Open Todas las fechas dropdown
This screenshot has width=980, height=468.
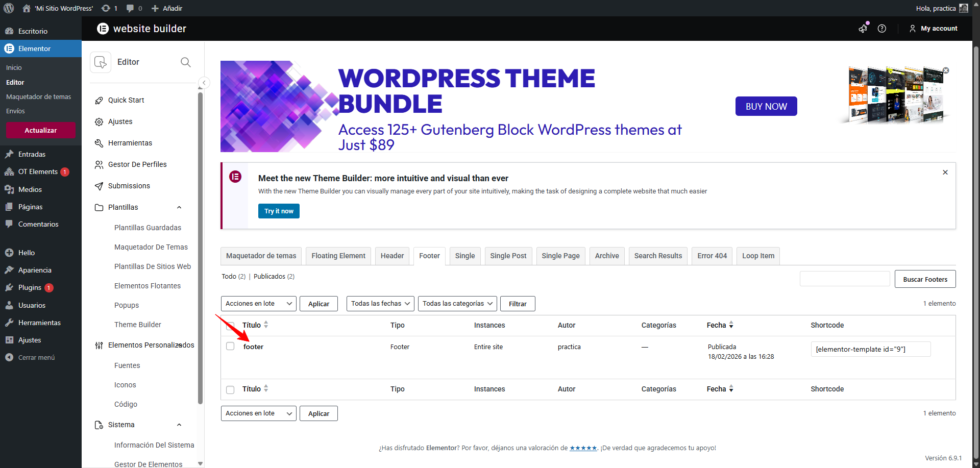coord(380,304)
